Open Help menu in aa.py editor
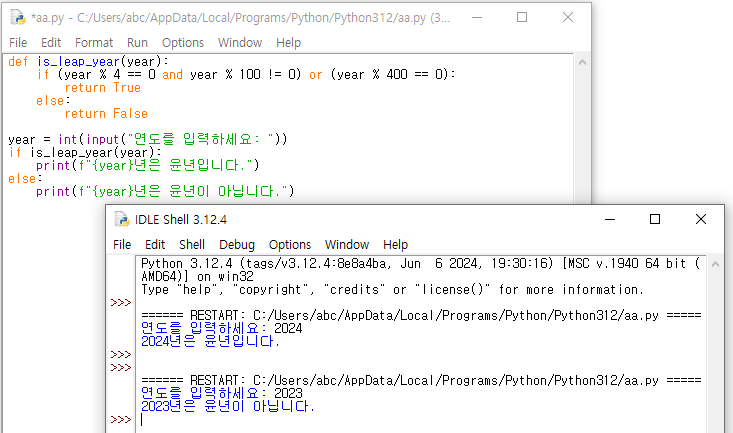The width and height of the screenshot is (733, 433). pyautogui.click(x=288, y=43)
